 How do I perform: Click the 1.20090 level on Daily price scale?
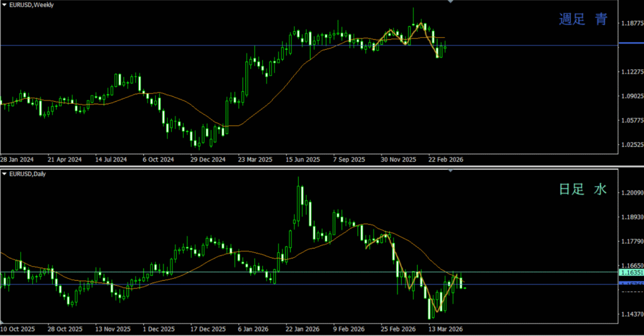pos(631,193)
